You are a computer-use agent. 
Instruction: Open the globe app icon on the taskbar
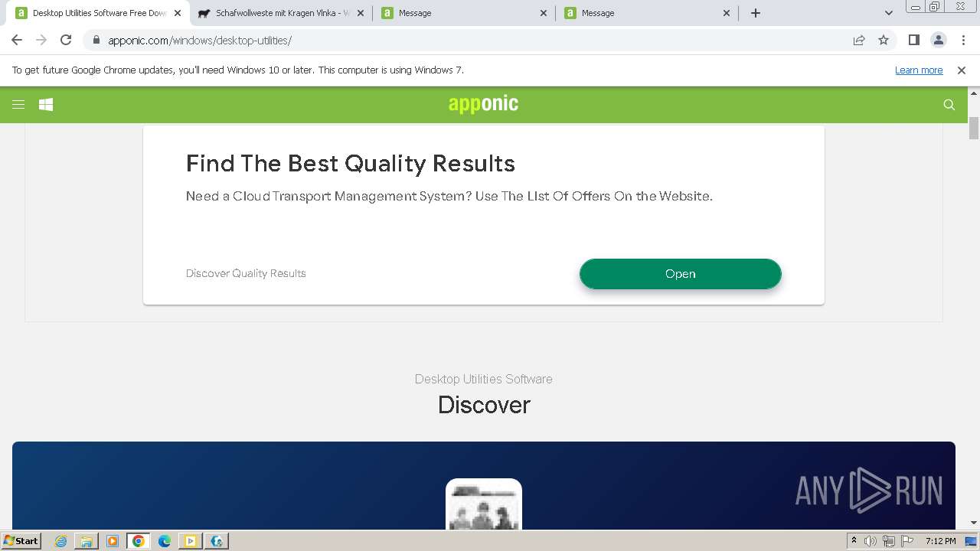click(217, 541)
